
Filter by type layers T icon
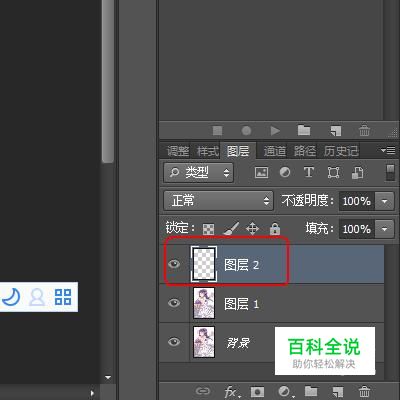pos(309,172)
